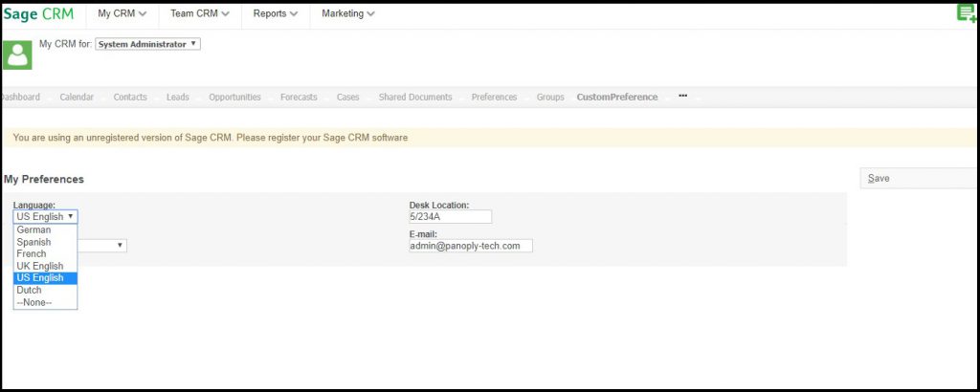Open the My CRM menu
Viewport: 980px width, 392px height.
[x=122, y=14]
